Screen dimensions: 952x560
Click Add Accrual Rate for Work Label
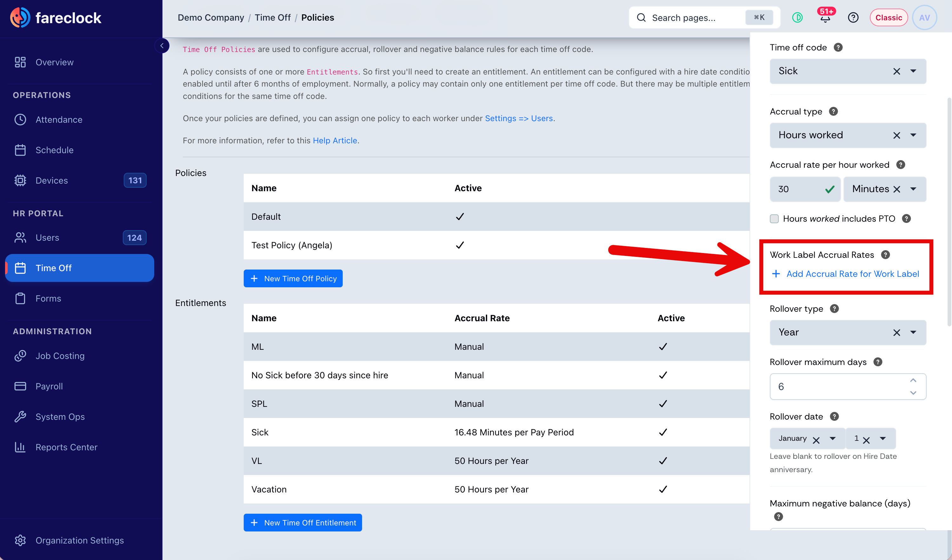tap(845, 274)
